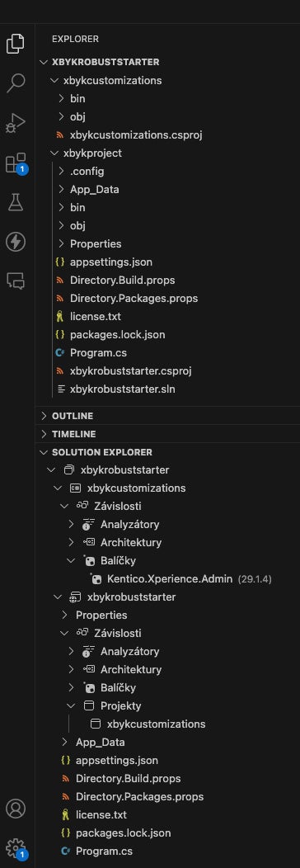Viewport: 300px width, 868px height.
Task: Open Extensions view with badge
Action: pyautogui.click(x=16, y=163)
